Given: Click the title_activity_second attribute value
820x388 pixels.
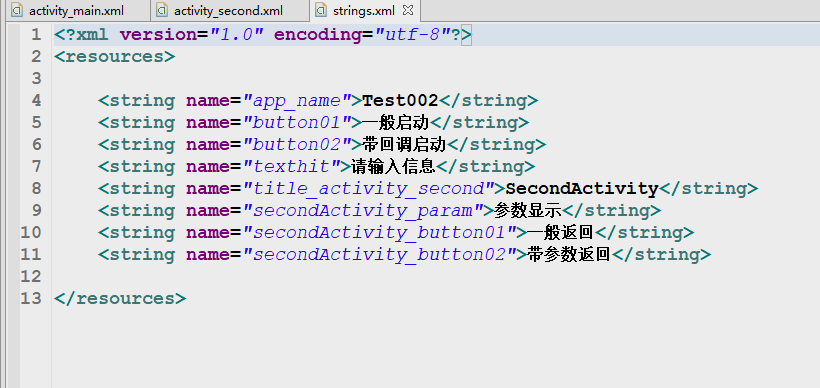Looking at the screenshot, I should click(369, 188).
